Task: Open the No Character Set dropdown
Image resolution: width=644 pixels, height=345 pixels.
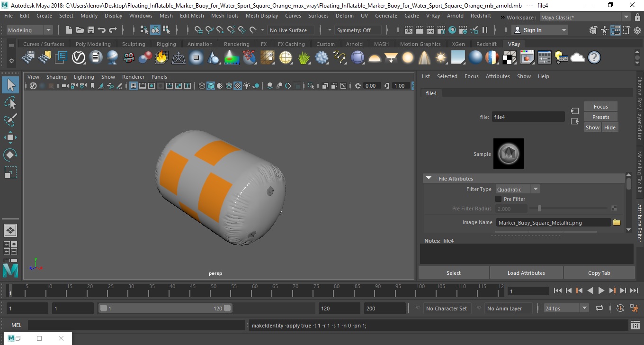Action: 447,308
